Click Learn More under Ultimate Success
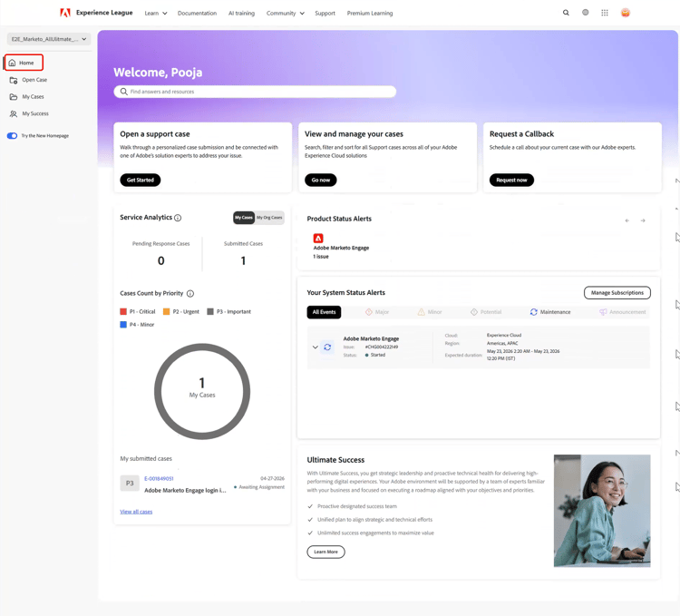Viewport: 680px width, 616px height. click(325, 552)
